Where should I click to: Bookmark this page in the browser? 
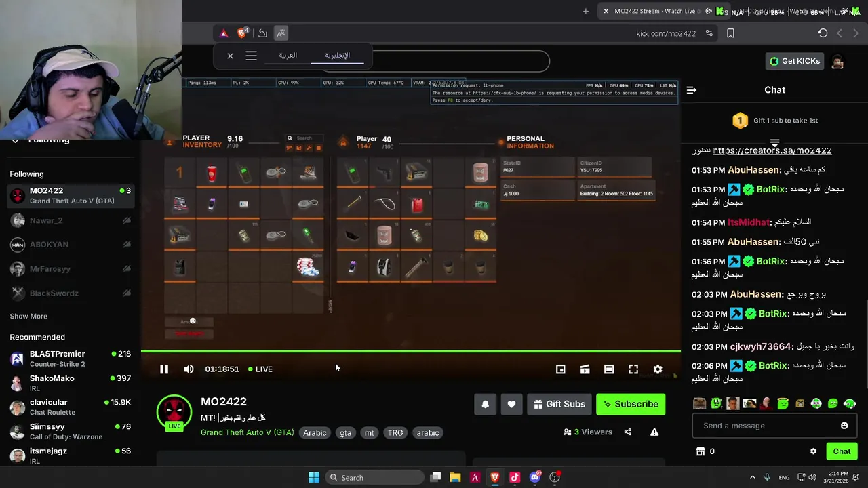click(730, 33)
